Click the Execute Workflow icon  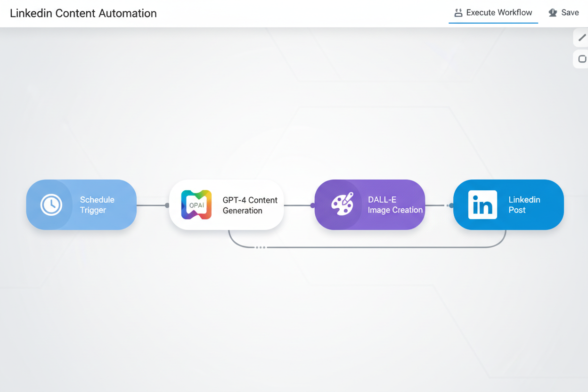pyautogui.click(x=458, y=13)
